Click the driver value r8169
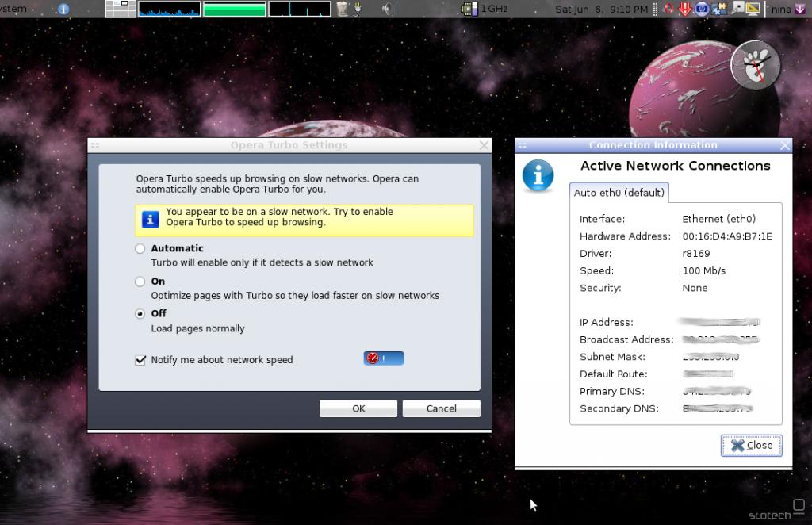 coord(696,254)
